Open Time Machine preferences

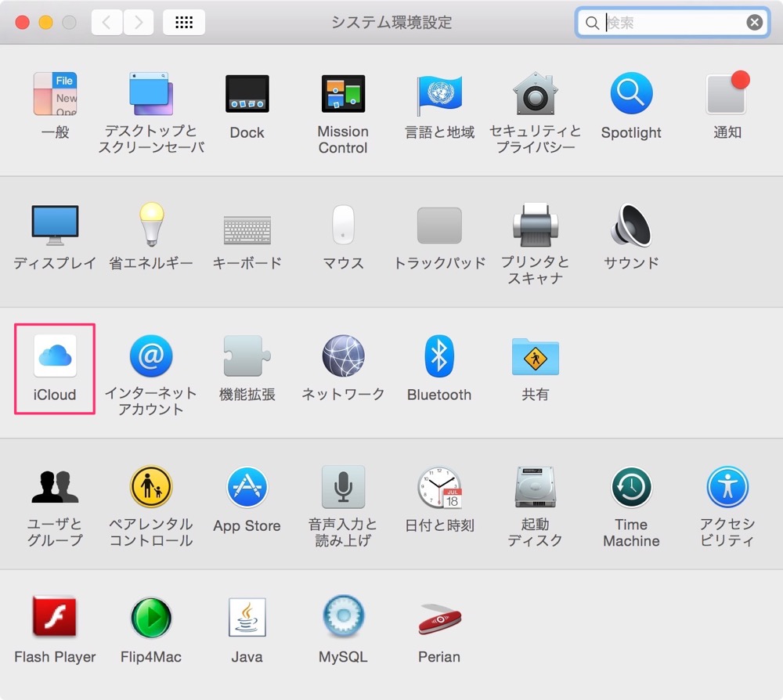pyautogui.click(x=631, y=487)
